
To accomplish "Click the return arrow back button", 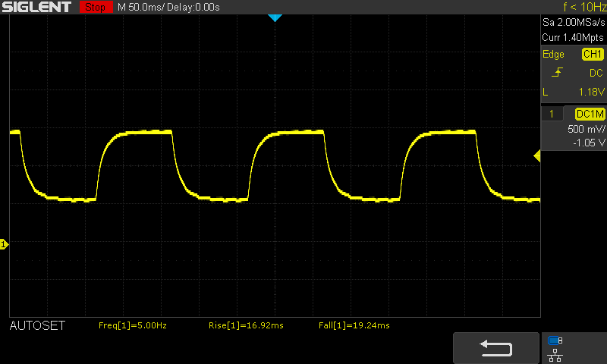I will tap(496, 348).
